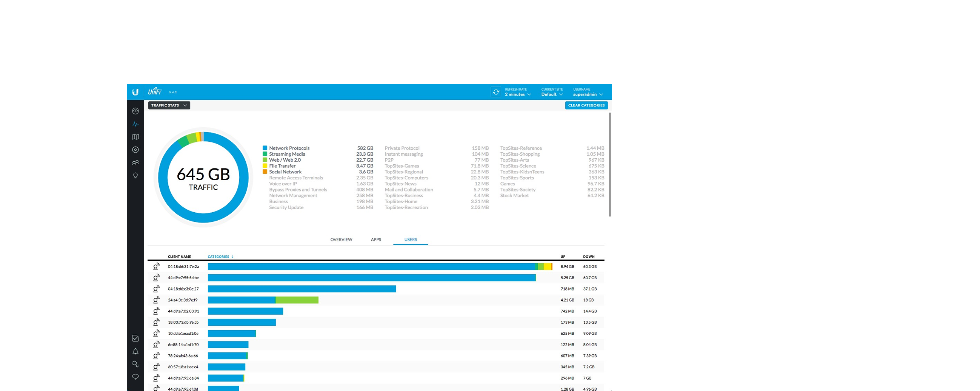The height and width of the screenshot is (391, 980).
Task: Click the refresh icon in top bar
Action: (x=496, y=92)
